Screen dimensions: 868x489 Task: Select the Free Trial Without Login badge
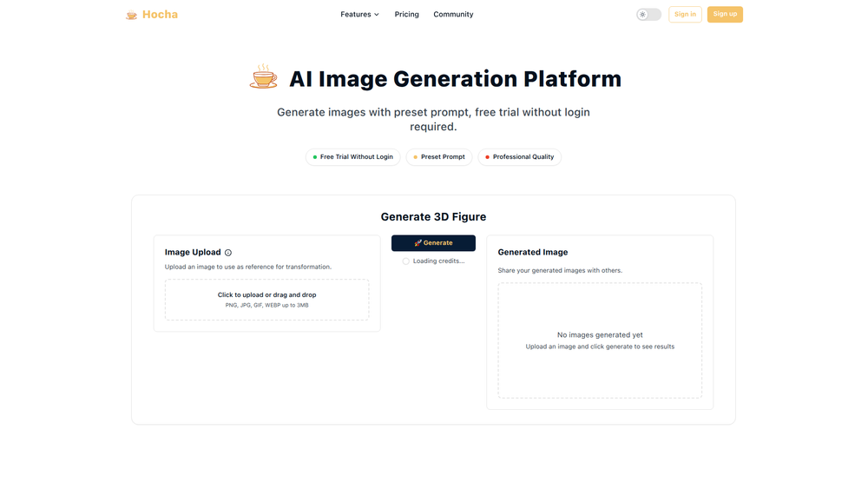352,156
